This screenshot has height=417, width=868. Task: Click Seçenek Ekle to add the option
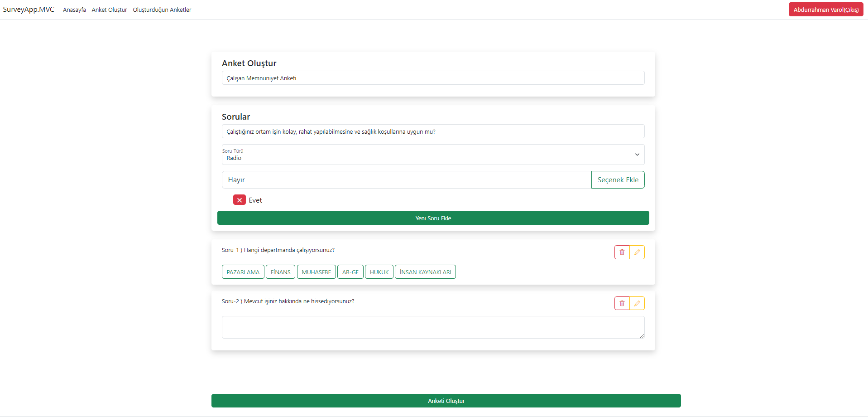[x=618, y=179]
